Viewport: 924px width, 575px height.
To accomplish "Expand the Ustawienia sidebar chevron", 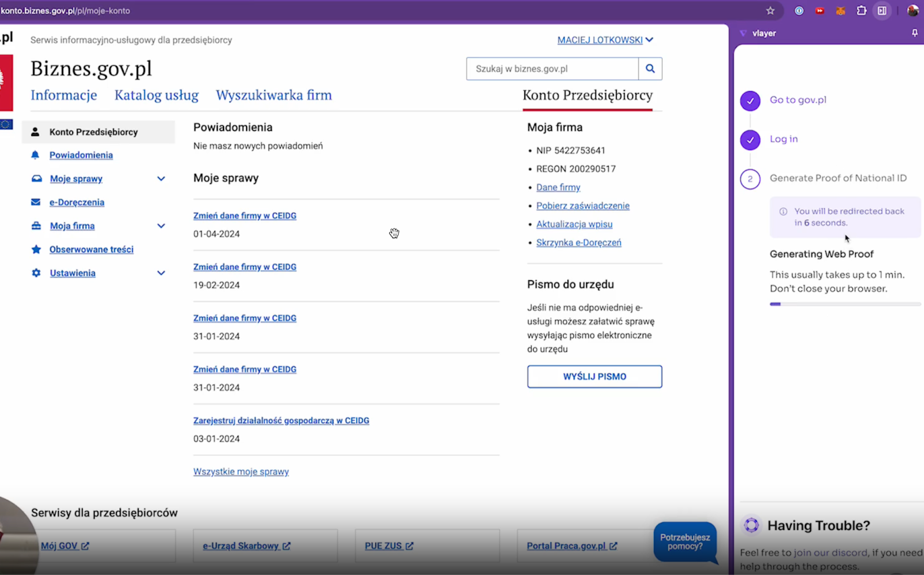I will [x=161, y=273].
